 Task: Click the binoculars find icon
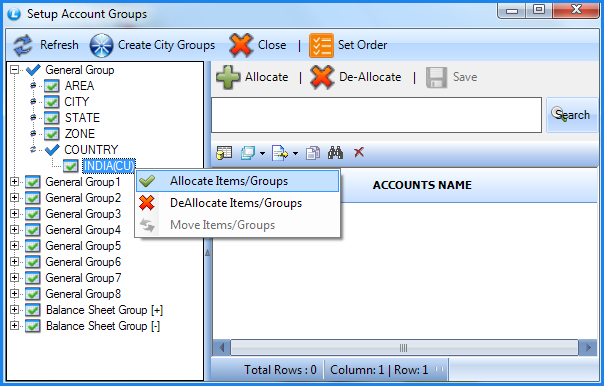[336, 153]
